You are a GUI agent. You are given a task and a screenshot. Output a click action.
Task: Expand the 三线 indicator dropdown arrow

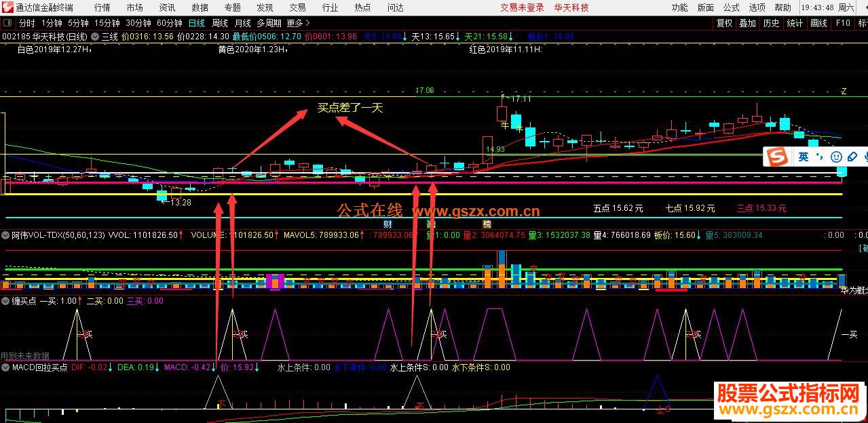point(95,37)
